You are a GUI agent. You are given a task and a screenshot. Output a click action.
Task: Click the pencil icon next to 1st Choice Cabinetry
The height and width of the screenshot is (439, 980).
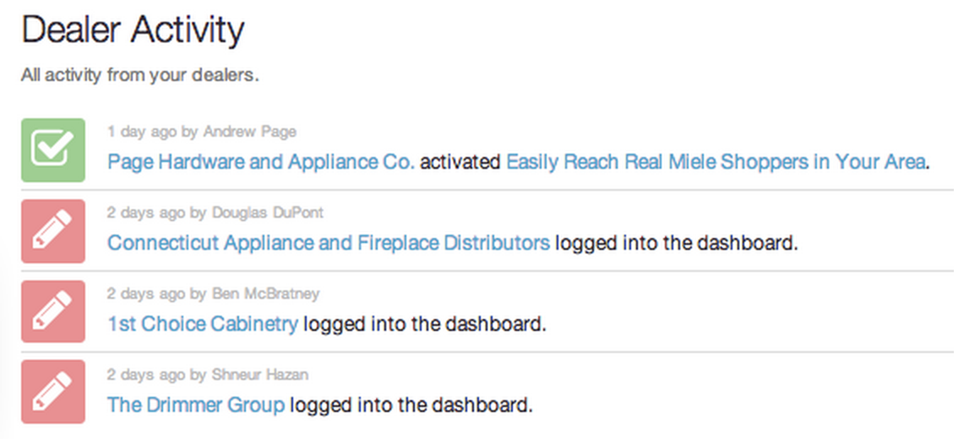click(53, 312)
